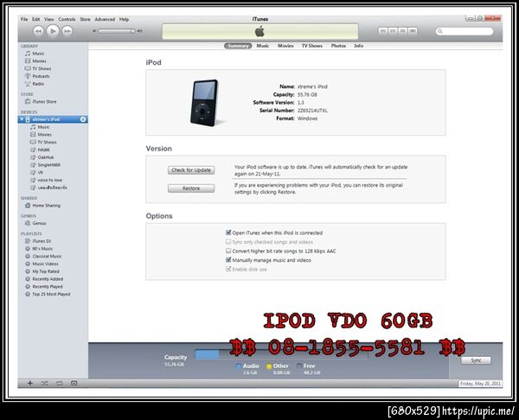519x420 pixels.
Task: Toggle repeat in the bottom bar
Action: [x=59, y=384]
